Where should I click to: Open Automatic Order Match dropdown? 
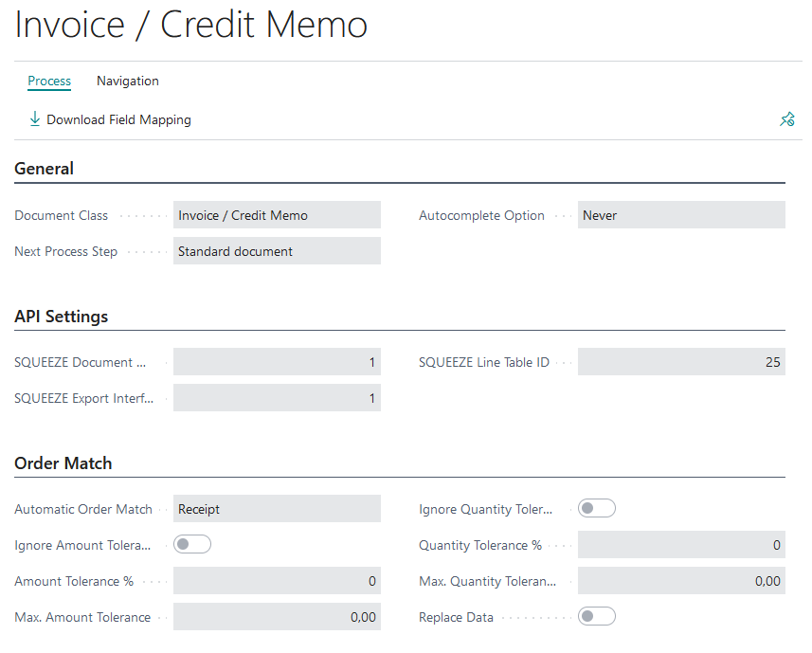tap(277, 509)
